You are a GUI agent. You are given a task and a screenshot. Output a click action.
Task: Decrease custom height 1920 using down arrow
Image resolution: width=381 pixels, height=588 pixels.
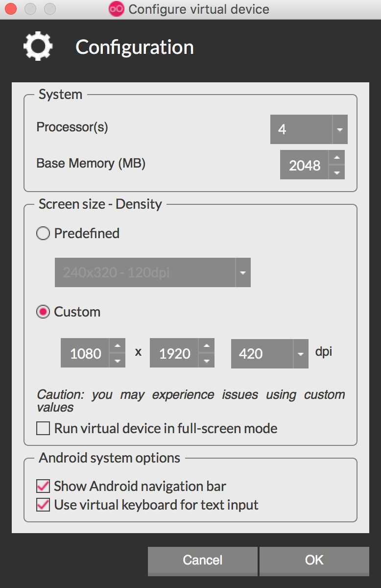click(x=206, y=360)
